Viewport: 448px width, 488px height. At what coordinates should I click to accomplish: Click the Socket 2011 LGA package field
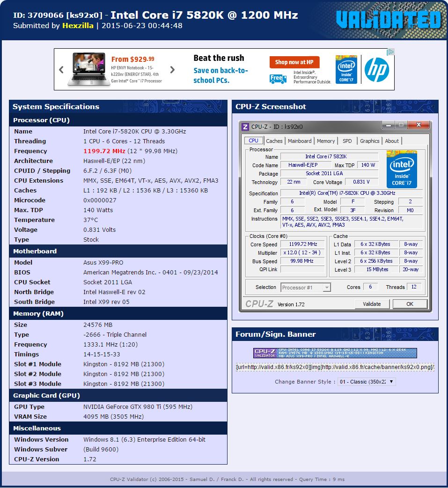(330, 173)
